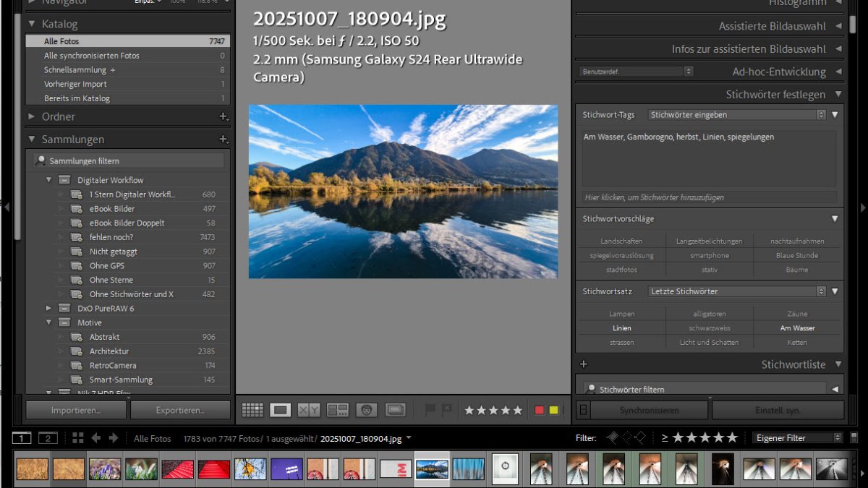Flag the photo as rejected
The width and height of the screenshot is (868, 488).
click(x=447, y=410)
